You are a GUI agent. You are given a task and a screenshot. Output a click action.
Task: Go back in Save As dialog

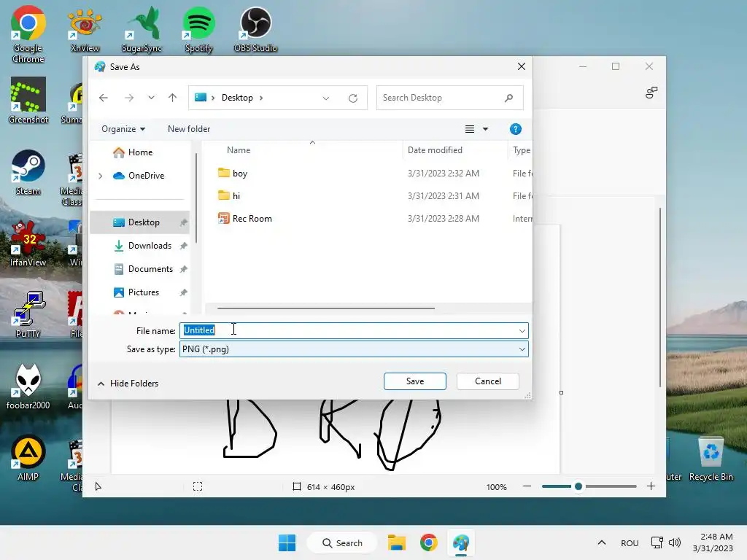point(104,98)
